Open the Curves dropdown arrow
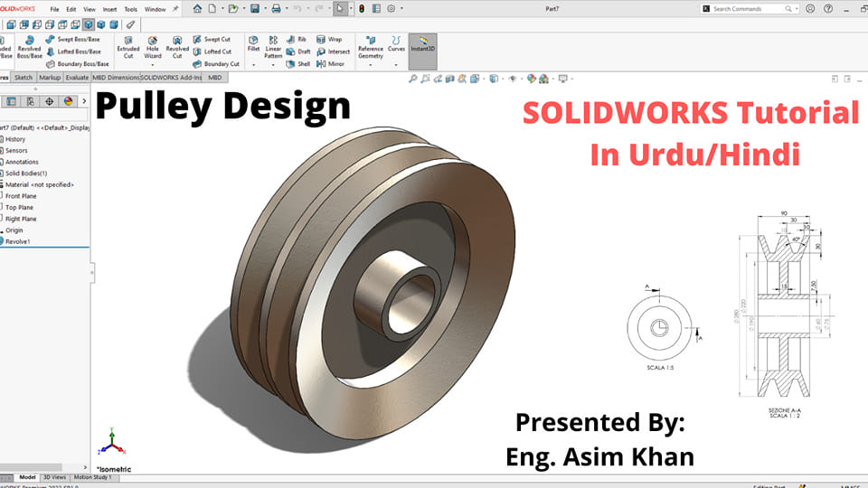Screen dimensions: 868x488 pos(396,65)
